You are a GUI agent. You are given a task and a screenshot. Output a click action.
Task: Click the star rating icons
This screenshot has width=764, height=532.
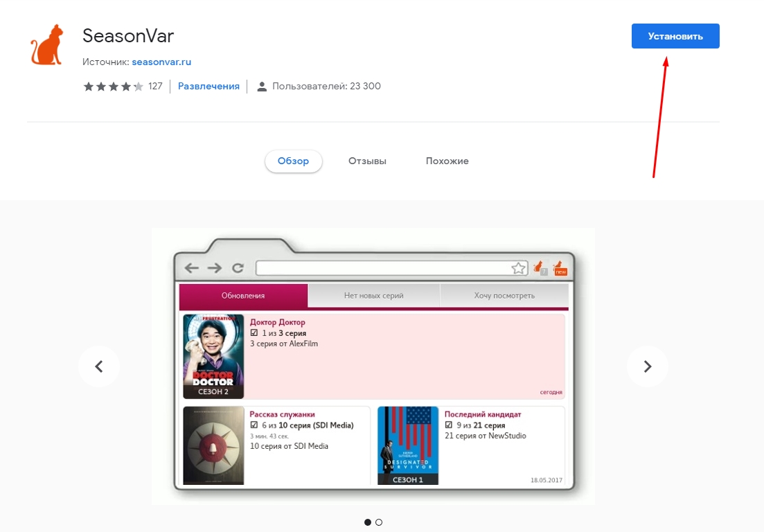click(x=114, y=86)
